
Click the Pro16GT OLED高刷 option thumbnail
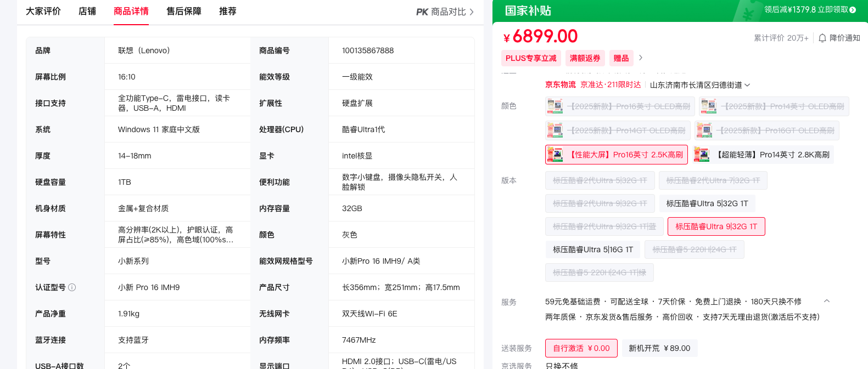coord(704,130)
